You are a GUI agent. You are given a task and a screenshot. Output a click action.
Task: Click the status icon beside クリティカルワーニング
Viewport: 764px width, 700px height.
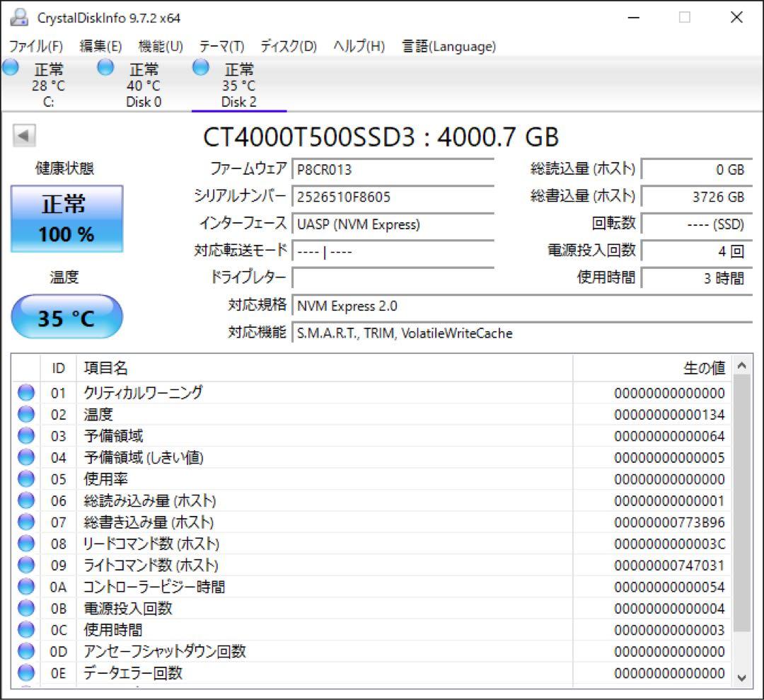point(25,392)
